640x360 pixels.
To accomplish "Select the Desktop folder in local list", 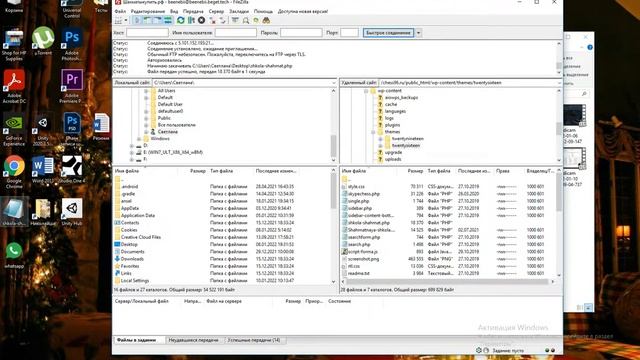I will pyautogui.click(x=129, y=244).
